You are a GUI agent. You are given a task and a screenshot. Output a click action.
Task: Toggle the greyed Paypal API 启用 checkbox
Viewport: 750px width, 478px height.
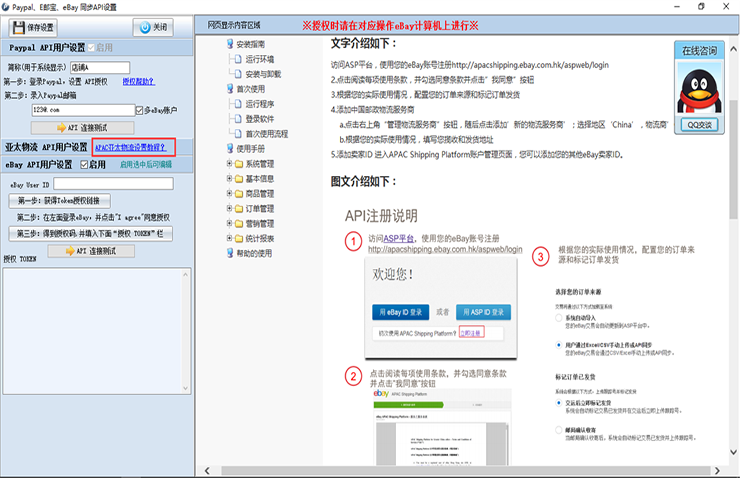pos(91,47)
